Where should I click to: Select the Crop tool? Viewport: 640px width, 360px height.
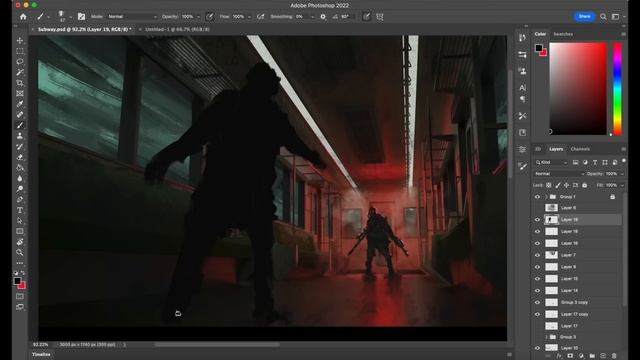(20, 83)
